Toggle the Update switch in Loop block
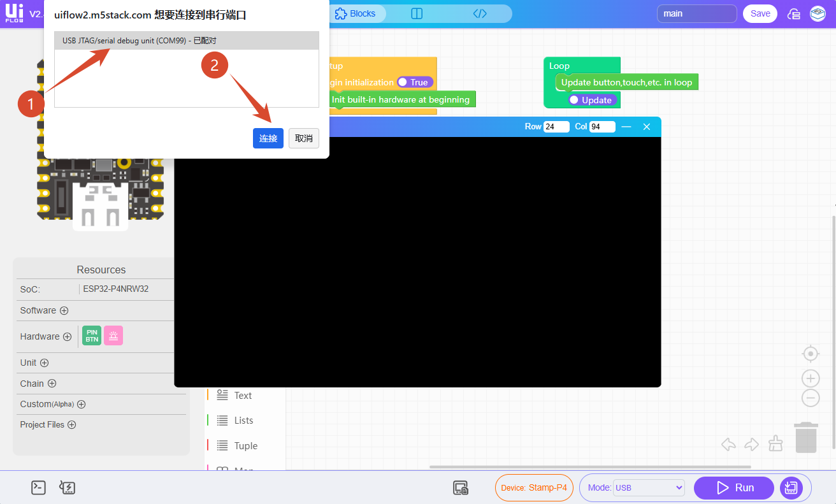836x504 pixels. click(593, 100)
